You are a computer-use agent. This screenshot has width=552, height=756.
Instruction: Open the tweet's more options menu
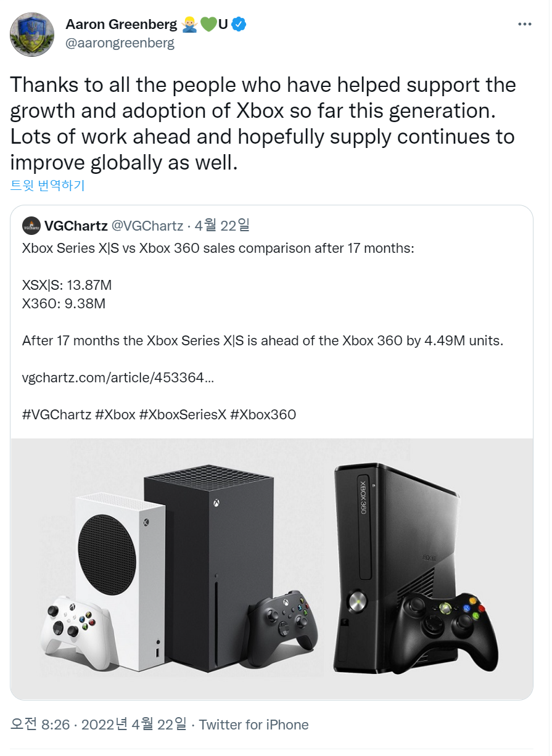pos(524,25)
